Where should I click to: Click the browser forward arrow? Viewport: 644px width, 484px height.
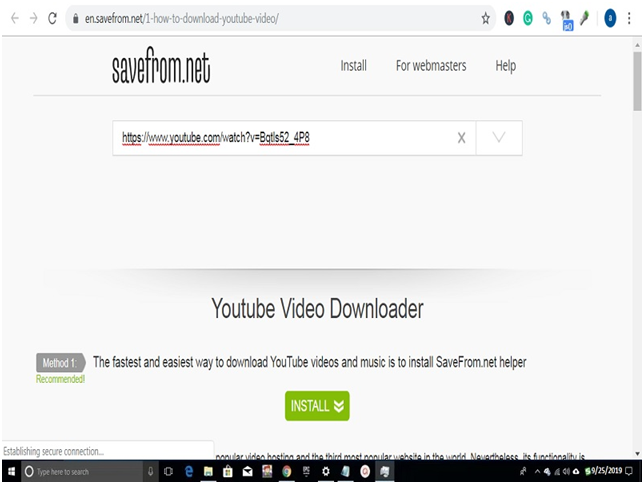click(34, 18)
